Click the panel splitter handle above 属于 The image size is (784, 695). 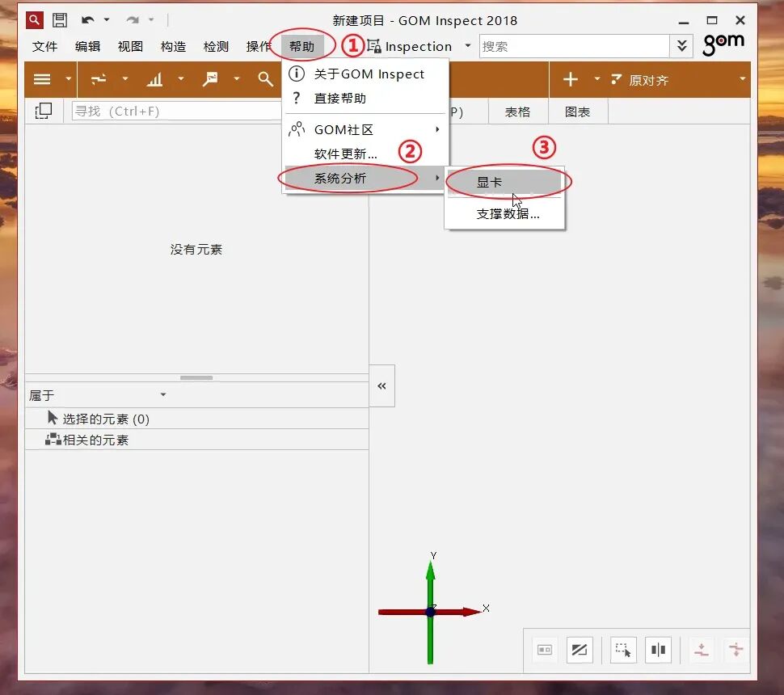tap(196, 378)
